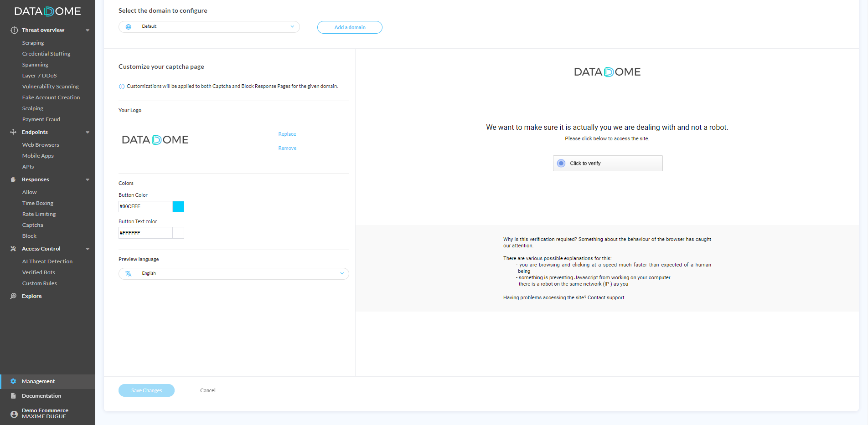Toggle the Click to verify radio button
This screenshot has width=868, height=425.
[561, 163]
